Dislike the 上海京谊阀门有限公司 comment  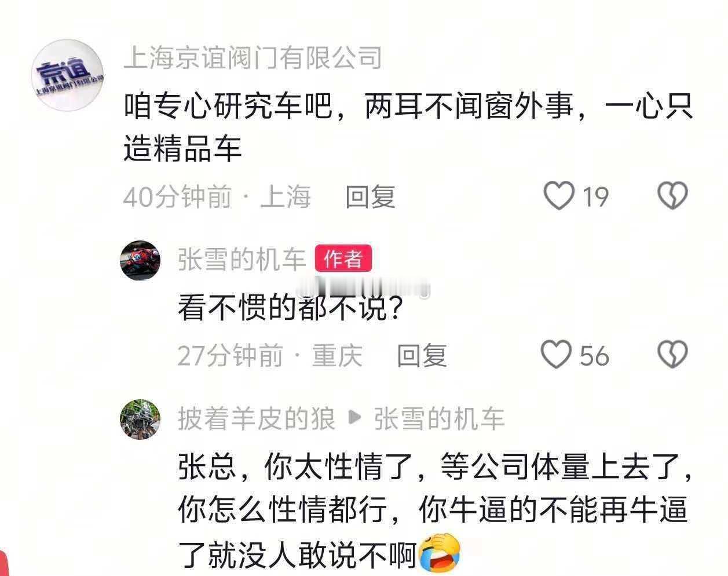coord(672,196)
